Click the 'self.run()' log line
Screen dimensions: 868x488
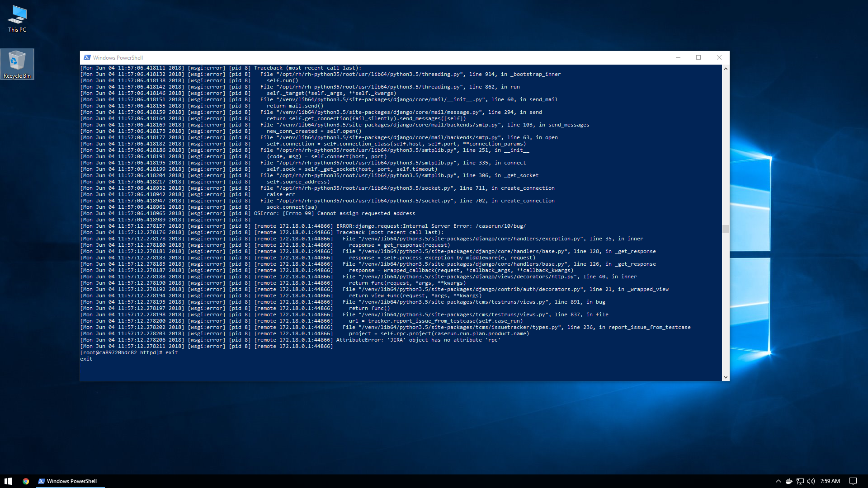tap(282, 80)
